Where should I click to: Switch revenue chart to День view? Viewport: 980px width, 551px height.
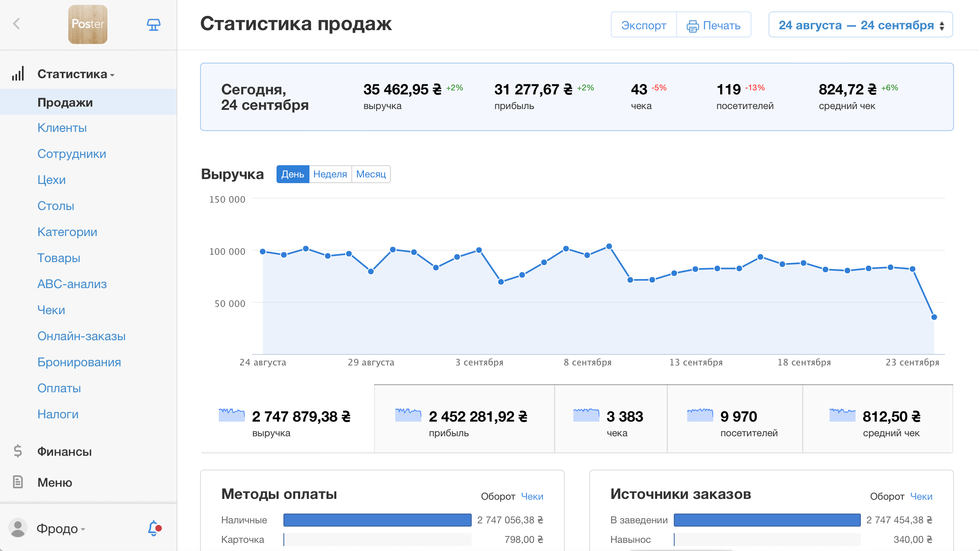pyautogui.click(x=293, y=174)
